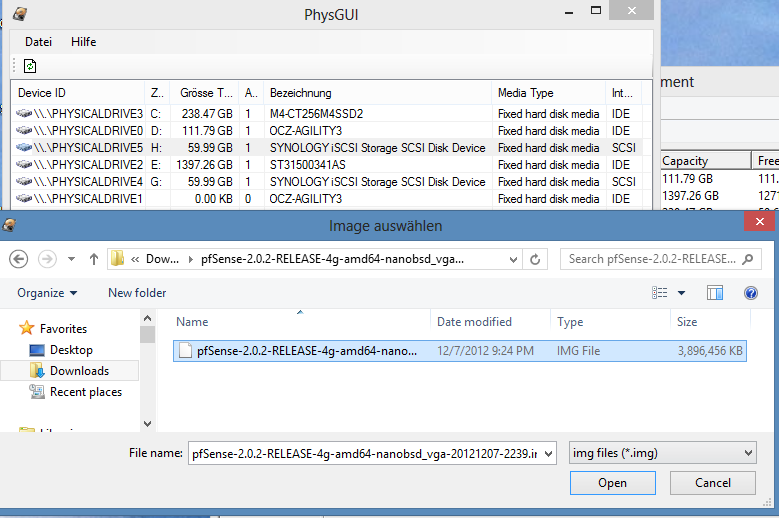The image size is (779, 518).
Task: Click the Up one level arrow
Action: click(x=94, y=259)
